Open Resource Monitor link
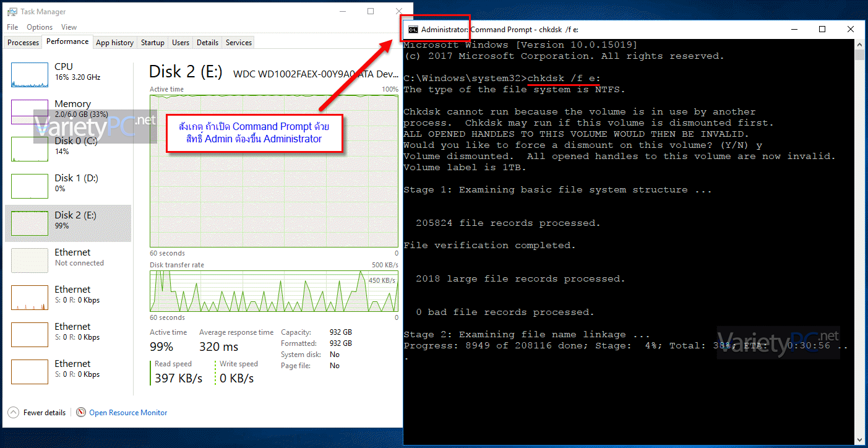Screen dimensions: 868x448 pyautogui.click(x=128, y=412)
